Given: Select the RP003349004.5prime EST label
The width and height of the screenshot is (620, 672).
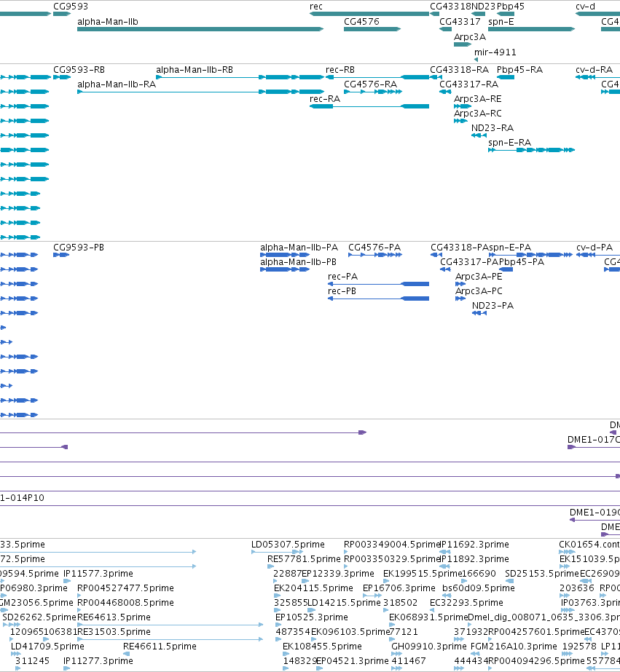Looking at the screenshot, I should (x=392, y=545).
